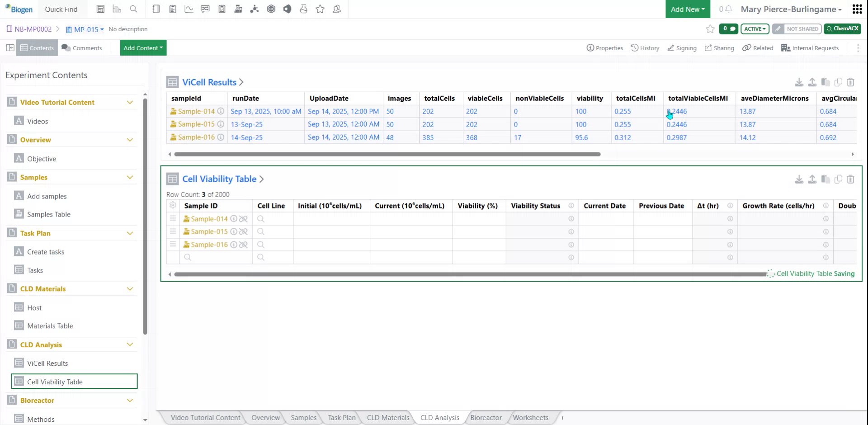Screen dimensions: 868x425
Task: Delete the Cell Viability Table using trash icon
Action: [851, 179]
